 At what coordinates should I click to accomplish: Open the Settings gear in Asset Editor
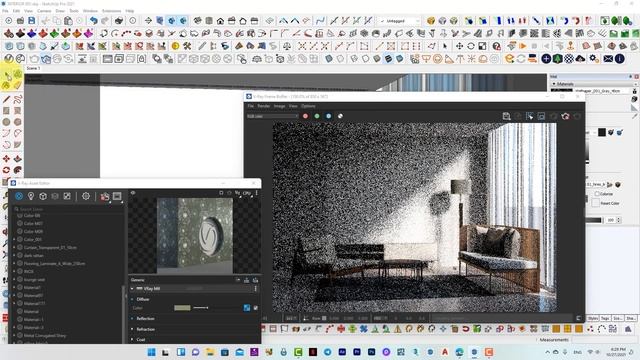coord(86,196)
